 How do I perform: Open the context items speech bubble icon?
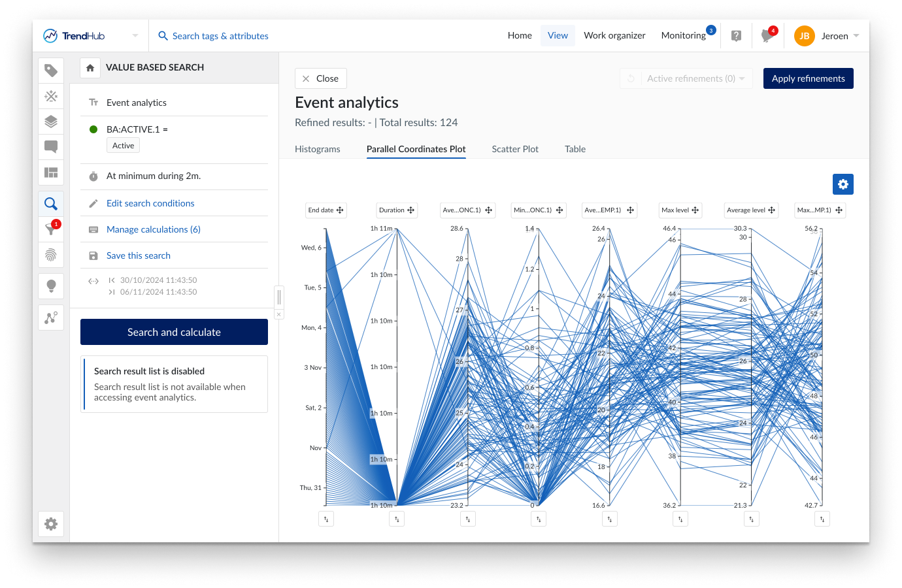point(51,147)
